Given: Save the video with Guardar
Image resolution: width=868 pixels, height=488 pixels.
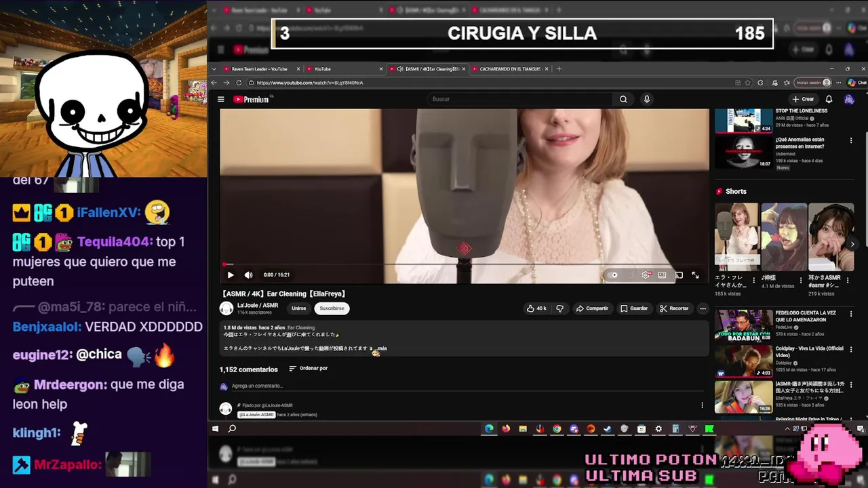Looking at the screenshot, I should click(634, 308).
